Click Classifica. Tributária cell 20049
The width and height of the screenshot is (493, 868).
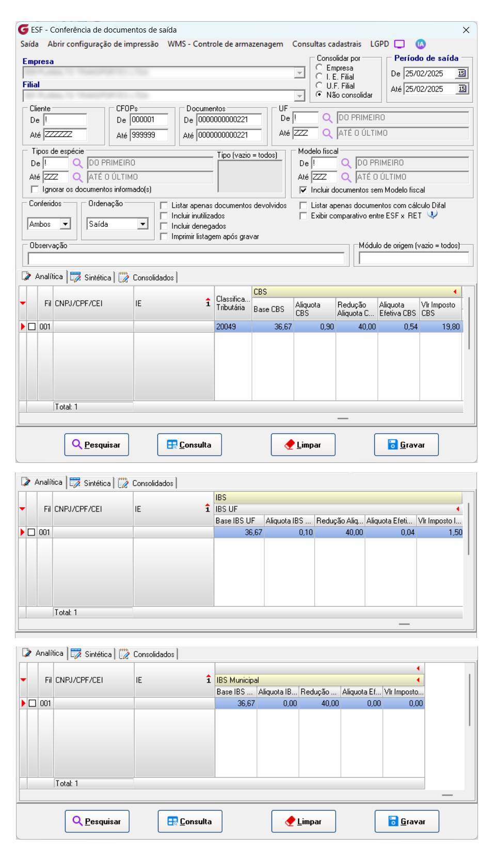(x=233, y=327)
